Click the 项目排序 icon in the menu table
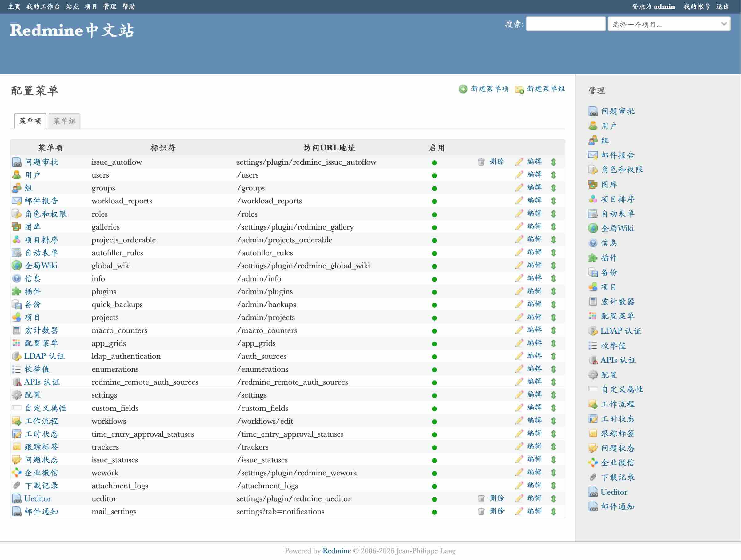Viewport: 741px width, 560px height. tap(16, 240)
